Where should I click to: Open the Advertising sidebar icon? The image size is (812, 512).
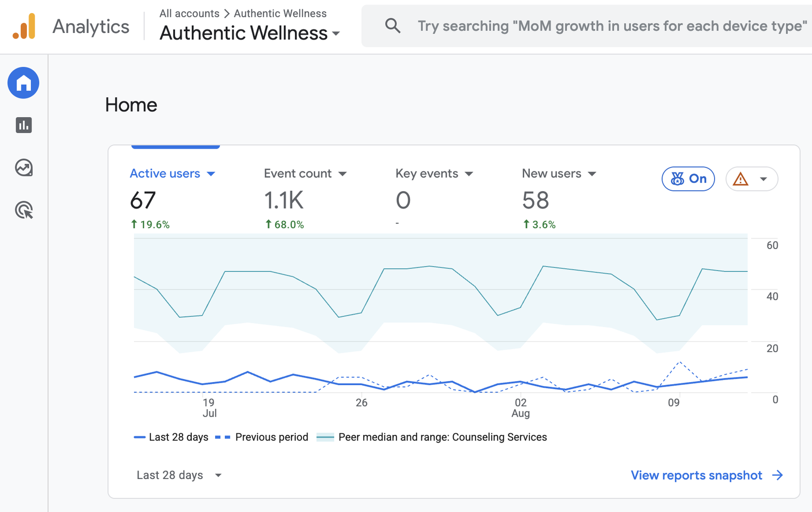pyautogui.click(x=23, y=210)
